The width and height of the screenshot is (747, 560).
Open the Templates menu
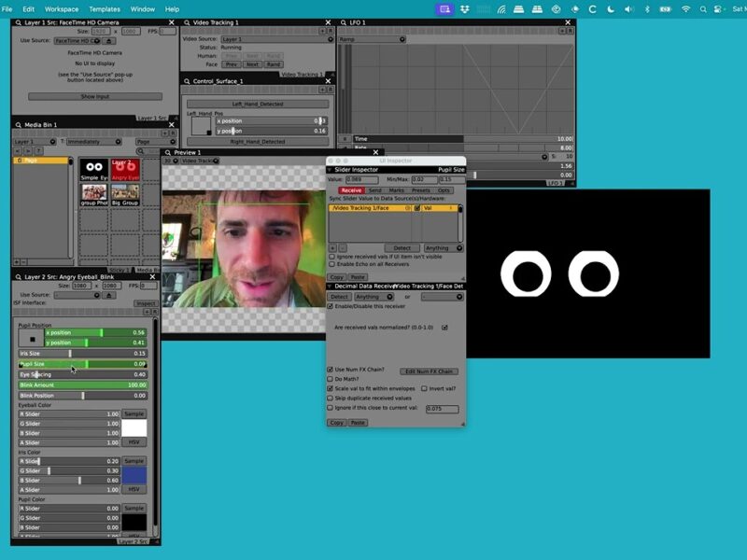coord(105,9)
